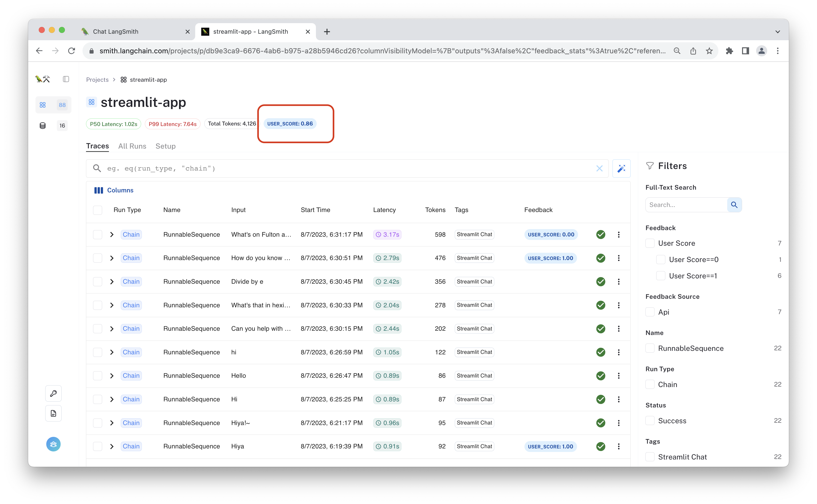Enable User Score feedback filter
Image resolution: width=817 pixels, height=504 pixels.
pyautogui.click(x=650, y=243)
